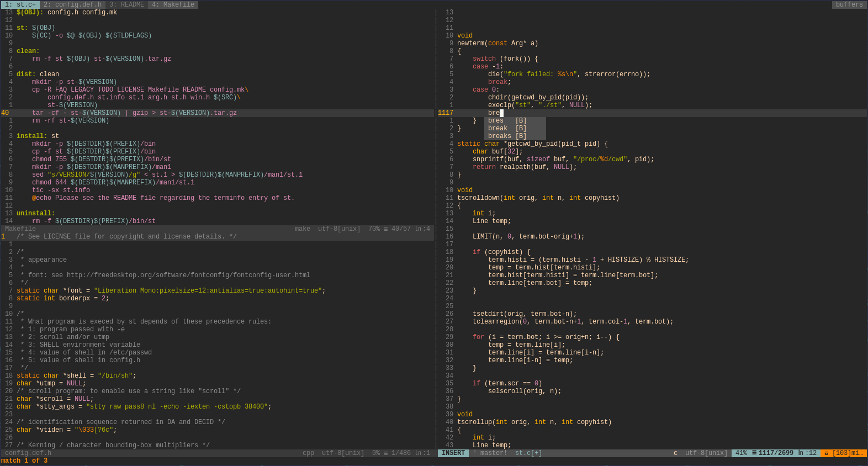Click the line-count icon before 1117/2699
The width and height of the screenshot is (868, 466).
(754, 453)
